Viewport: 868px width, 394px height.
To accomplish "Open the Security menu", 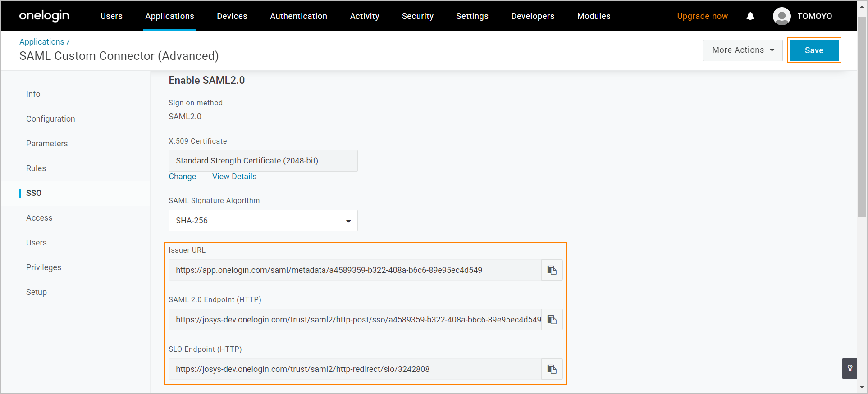I will [418, 16].
